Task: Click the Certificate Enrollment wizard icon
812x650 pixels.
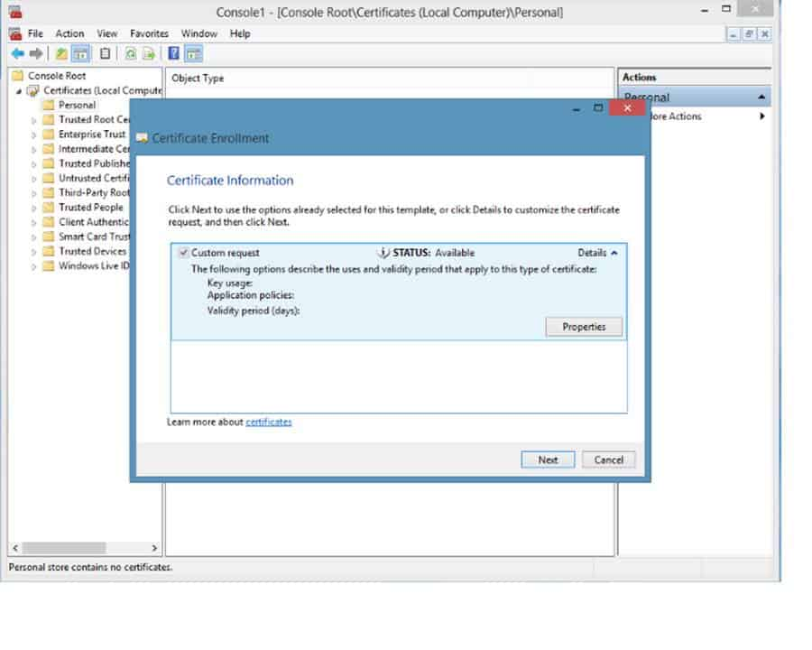Action: pyautogui.click(x=142, y=138)
